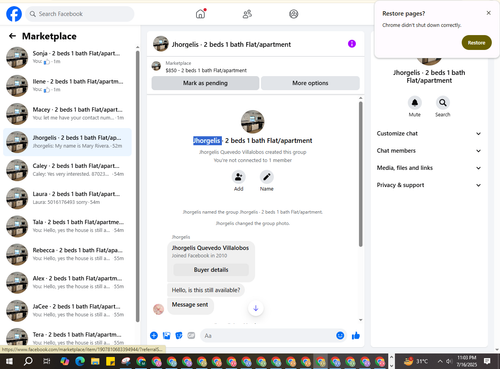
Task: Open File Explorer from taskbar
Action: 95,361
